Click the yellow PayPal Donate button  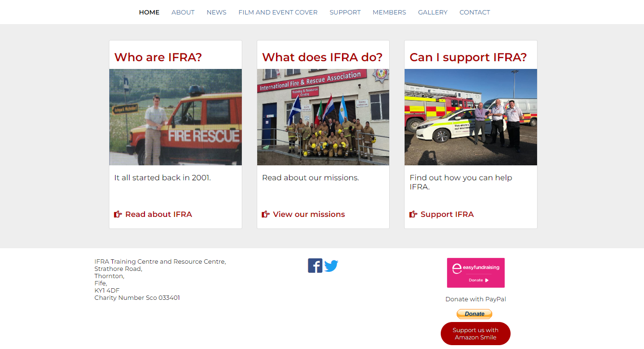coord(474,314)
